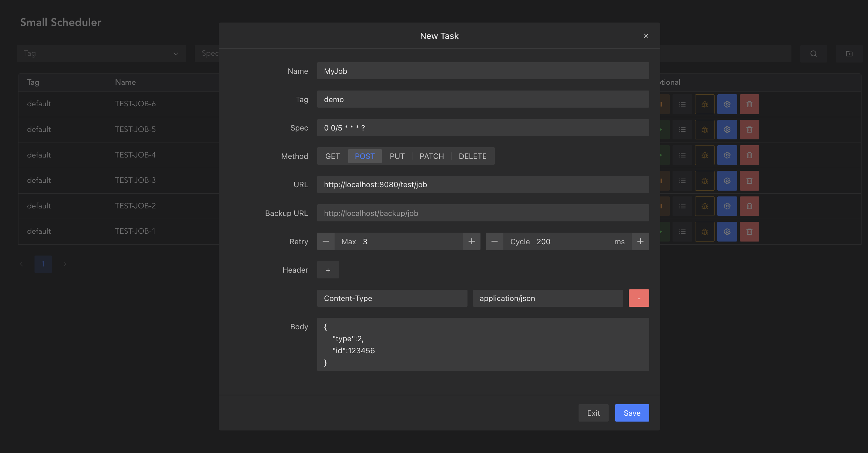Delete TEST-JOB-3 using its trash icon
Screen dimensions: 868x453
click(x=749, y=181)
